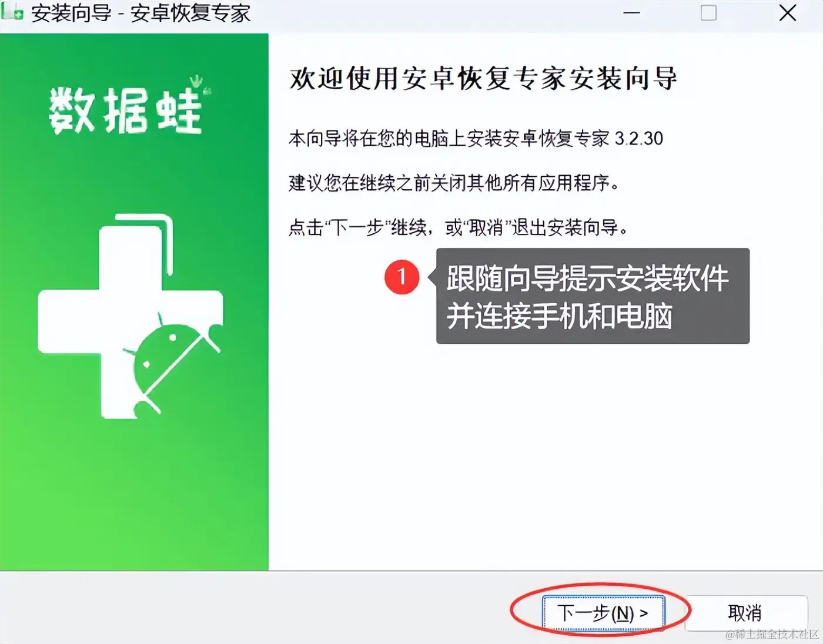Maximize the installer window
This screenshot has height=644, width=823.
708,12
